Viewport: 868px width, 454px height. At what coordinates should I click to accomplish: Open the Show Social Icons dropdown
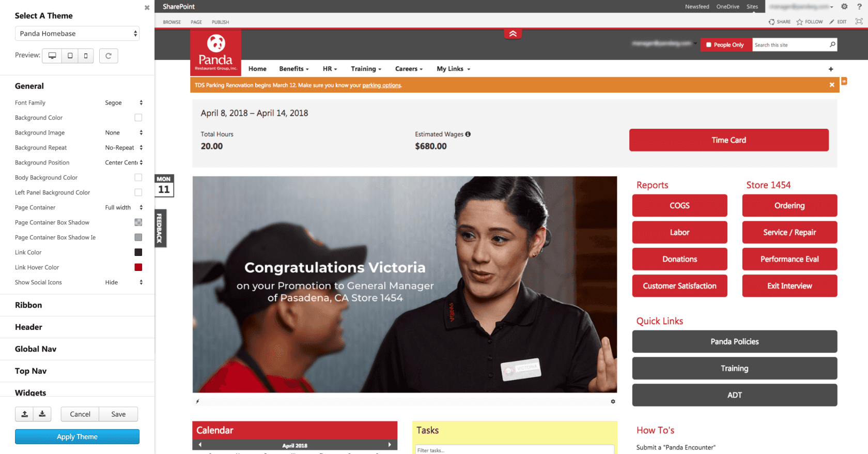pos(123,283)
